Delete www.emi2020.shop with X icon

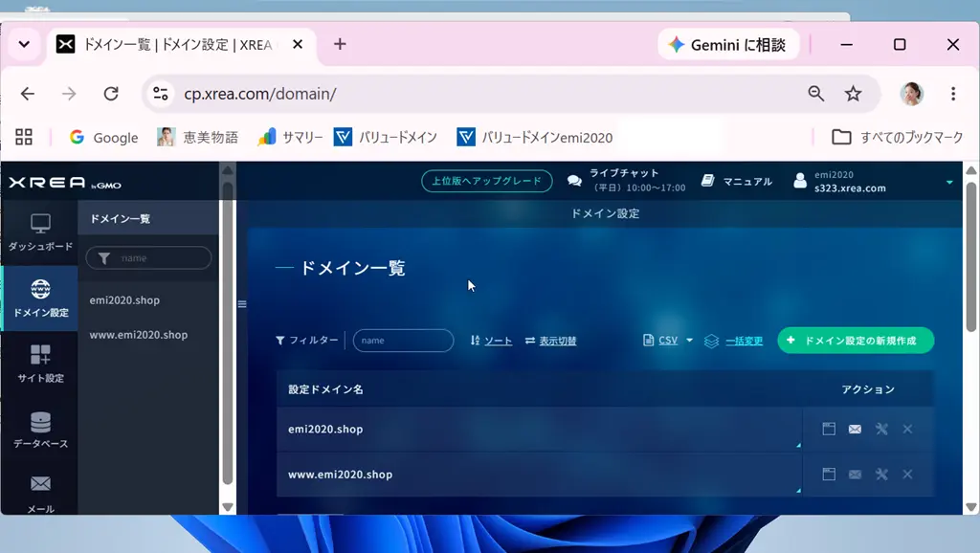coord(907,475)
